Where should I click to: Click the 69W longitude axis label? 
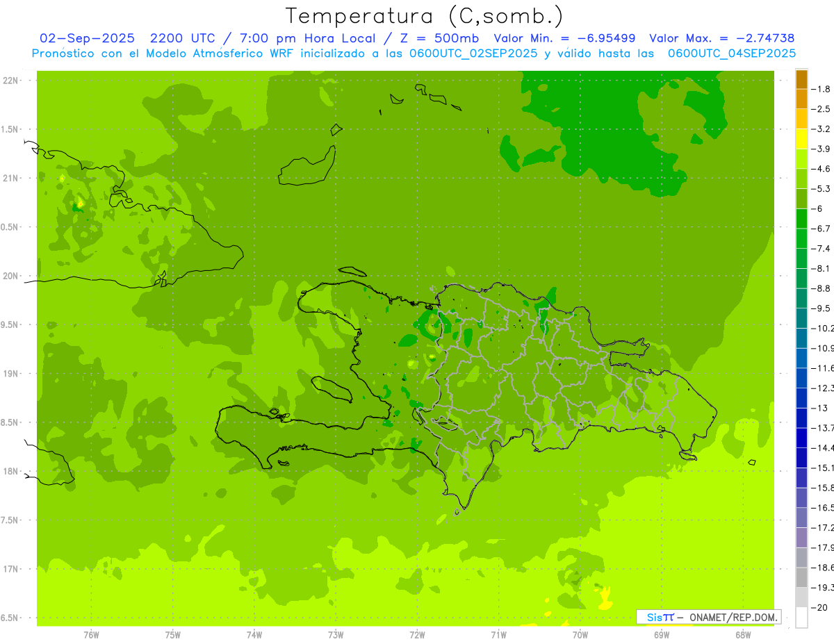662,634
